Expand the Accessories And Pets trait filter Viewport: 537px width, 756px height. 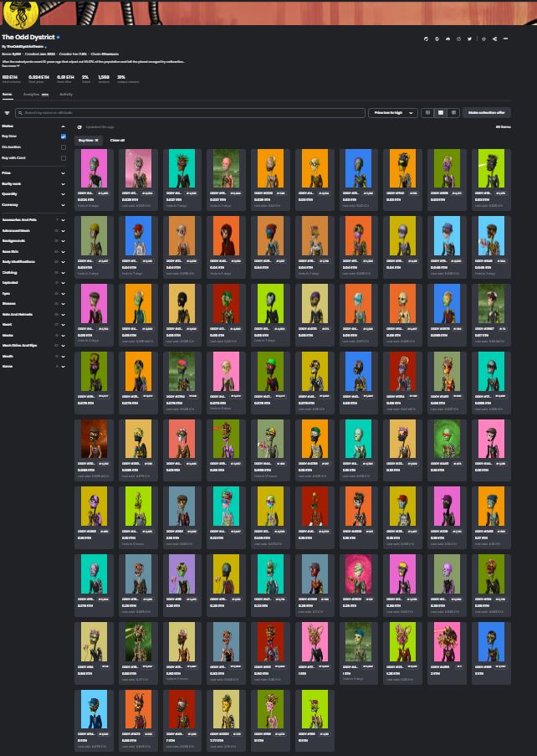point(33,220)
